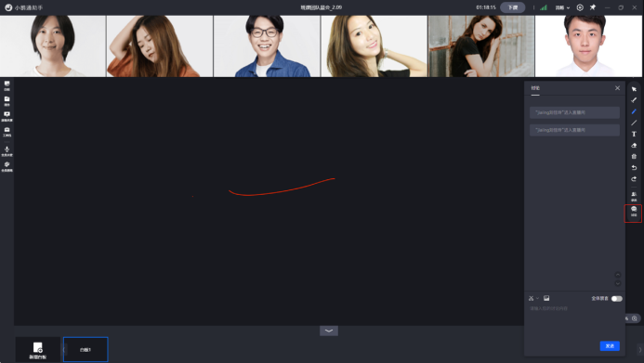The width and height of the screenshot is (644, 363).
Task: Open the video quality dropdown in title bar
Action: [562, 7]
